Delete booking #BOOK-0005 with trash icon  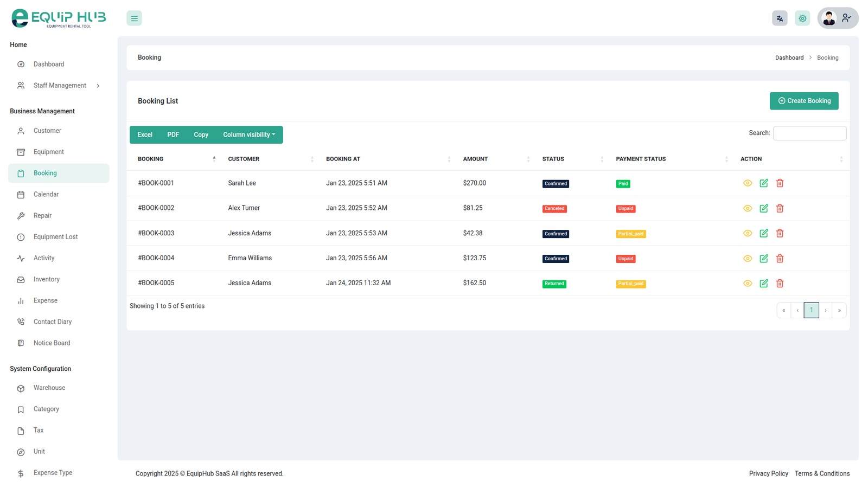[780, 284]
